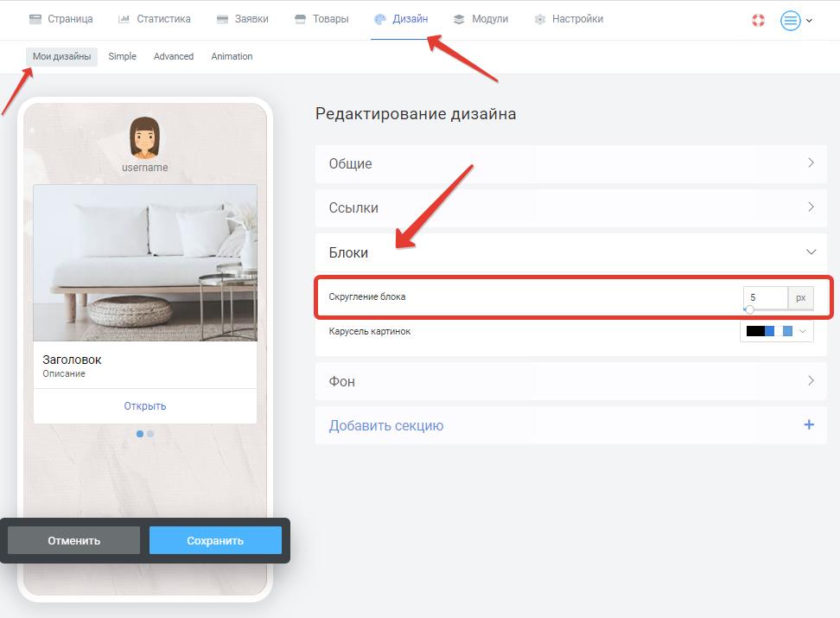The height and width of the screenshot is (618, 840).
Task: Open the help lifebuoy icon
Action: (x=758, y=21)
